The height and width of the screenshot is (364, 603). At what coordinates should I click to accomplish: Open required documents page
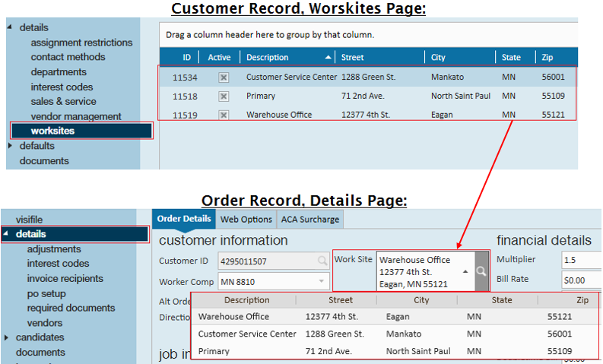coord(71,308)
